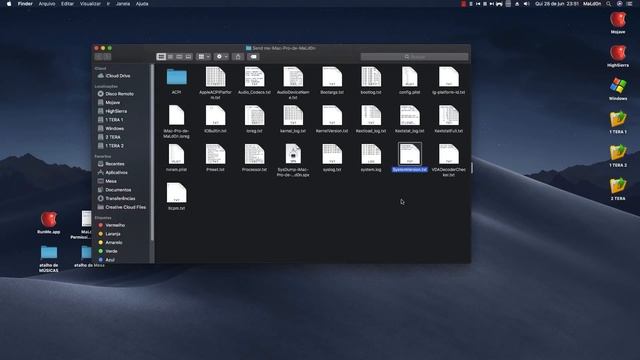Viewport: 640px width, 360px height.
Task: Select the SysDump spx file
Action: point(293,155)
